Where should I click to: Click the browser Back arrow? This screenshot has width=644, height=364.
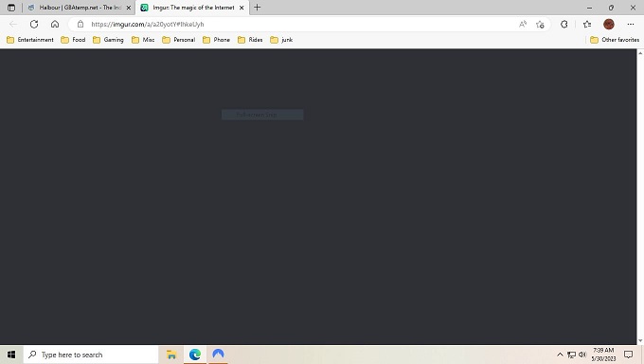[x=13, y=25]
